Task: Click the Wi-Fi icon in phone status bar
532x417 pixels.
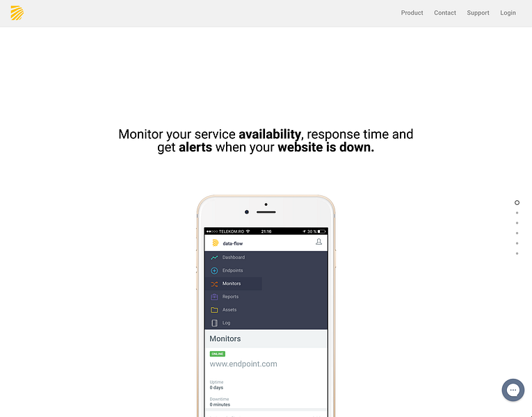Action: 248,231
